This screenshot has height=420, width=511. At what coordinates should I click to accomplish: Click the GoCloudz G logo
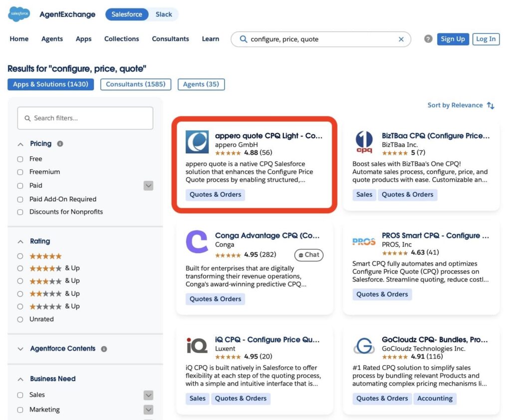click(x=364, y=346)
